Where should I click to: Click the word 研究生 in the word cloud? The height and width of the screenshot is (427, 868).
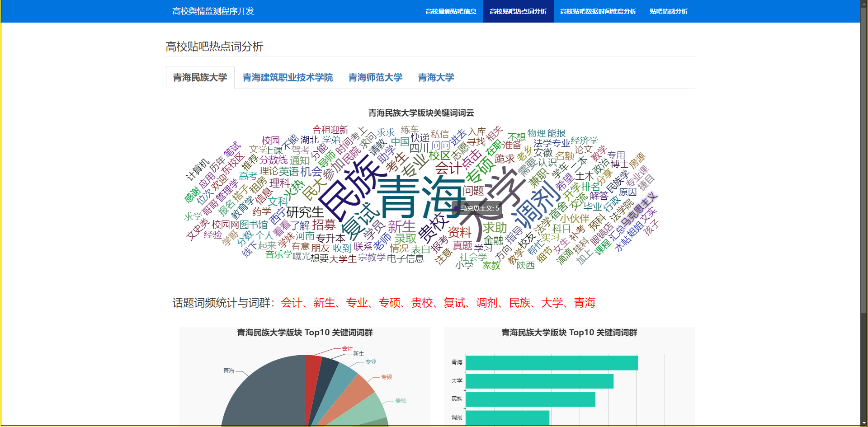pos(305,212)
